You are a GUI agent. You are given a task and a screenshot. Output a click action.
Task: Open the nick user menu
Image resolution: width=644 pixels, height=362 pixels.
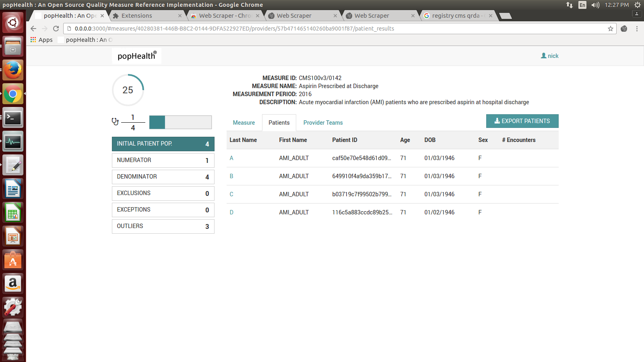[x=549, y=56]
